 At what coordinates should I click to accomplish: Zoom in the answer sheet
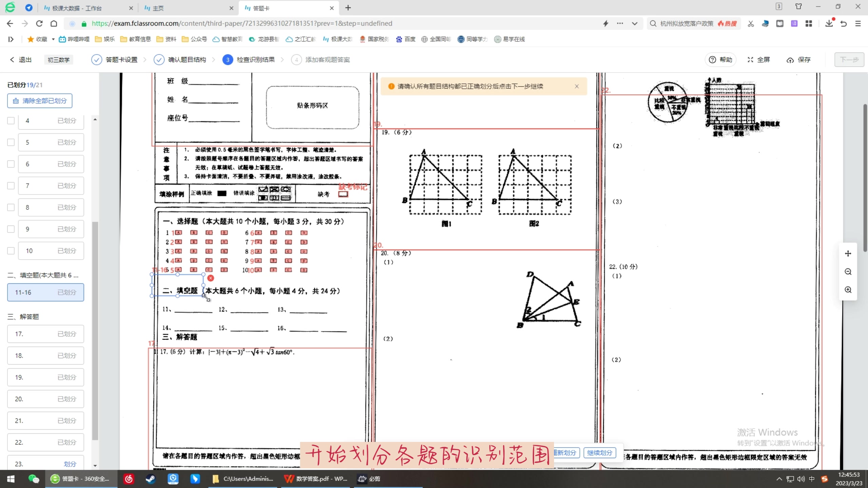(848, 290)
